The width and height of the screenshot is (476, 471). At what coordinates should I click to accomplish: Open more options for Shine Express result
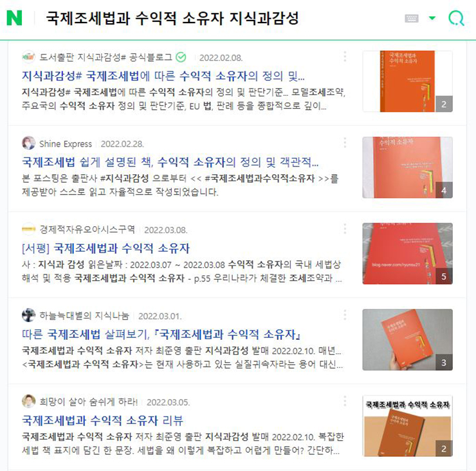(x=345, y=143)
